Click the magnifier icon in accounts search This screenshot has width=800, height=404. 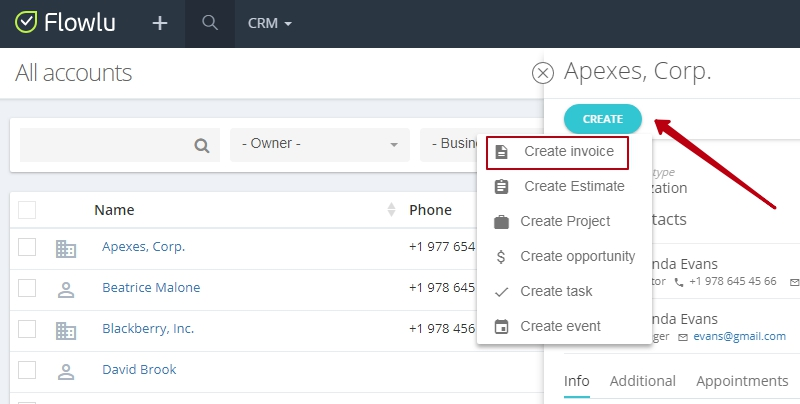point(202,146)
